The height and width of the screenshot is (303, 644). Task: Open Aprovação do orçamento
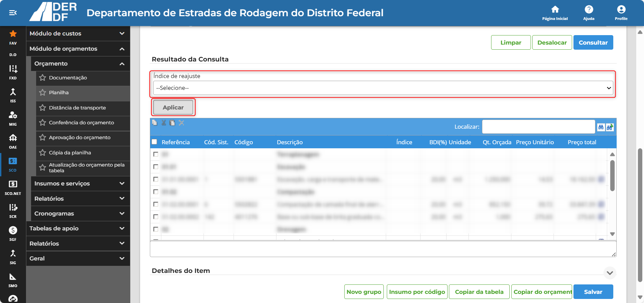pos(83,137)
